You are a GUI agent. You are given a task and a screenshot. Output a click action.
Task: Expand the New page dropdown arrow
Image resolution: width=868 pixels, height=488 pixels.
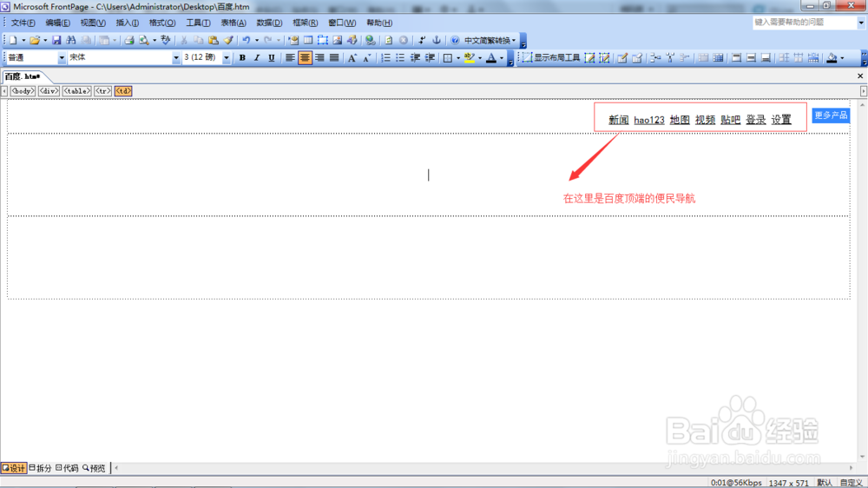[23, 41]
